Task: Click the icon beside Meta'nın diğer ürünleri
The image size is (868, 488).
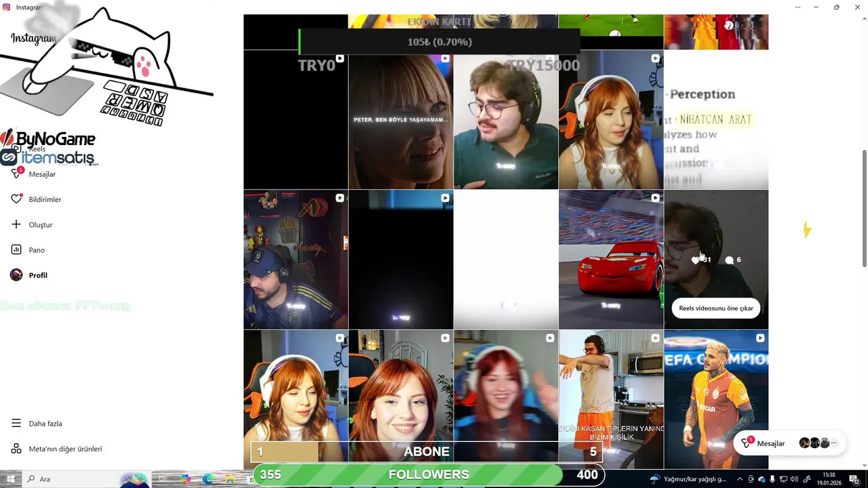Action: pyautogui.click(x=16, y=449)
